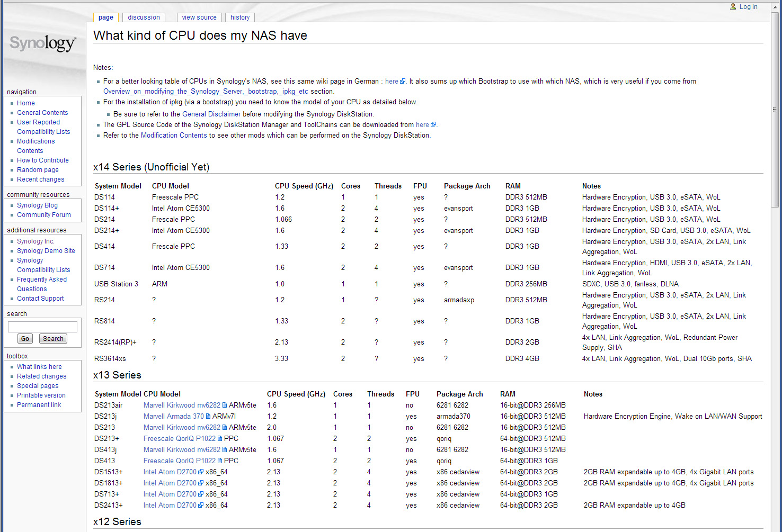Open Frequently Asked Questions link

[x=42, y=284]
